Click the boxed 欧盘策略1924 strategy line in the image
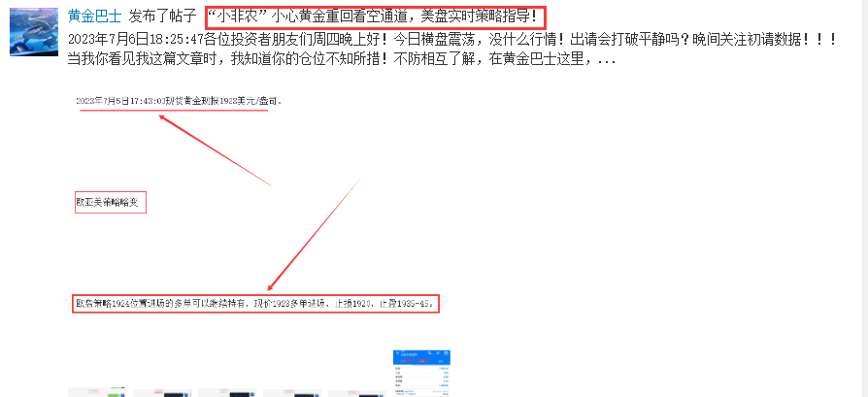The width and height of the screenshot is (868, 397). [255, 304]
